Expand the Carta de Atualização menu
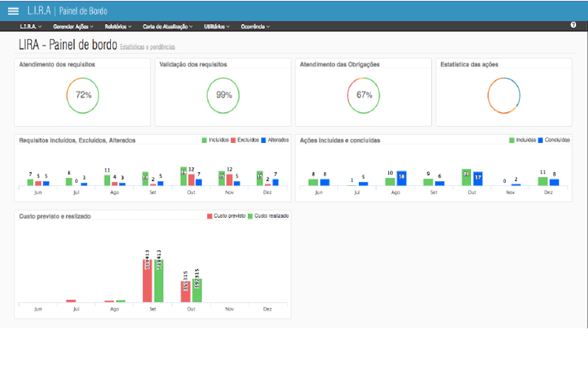Viewport: 588px width, 368px height. pos(168,26)
